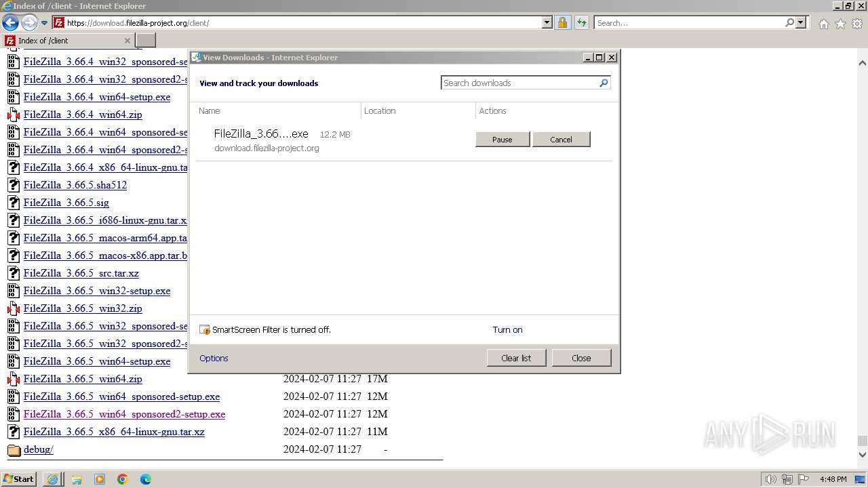This screenshot has width=868, height=488.
Task: Open FileZilla_3.66.5_win32.zip link
Action: [83, 308]
